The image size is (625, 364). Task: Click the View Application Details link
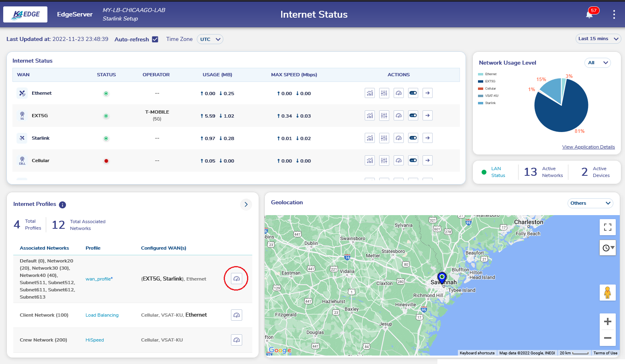coord(588,147)
